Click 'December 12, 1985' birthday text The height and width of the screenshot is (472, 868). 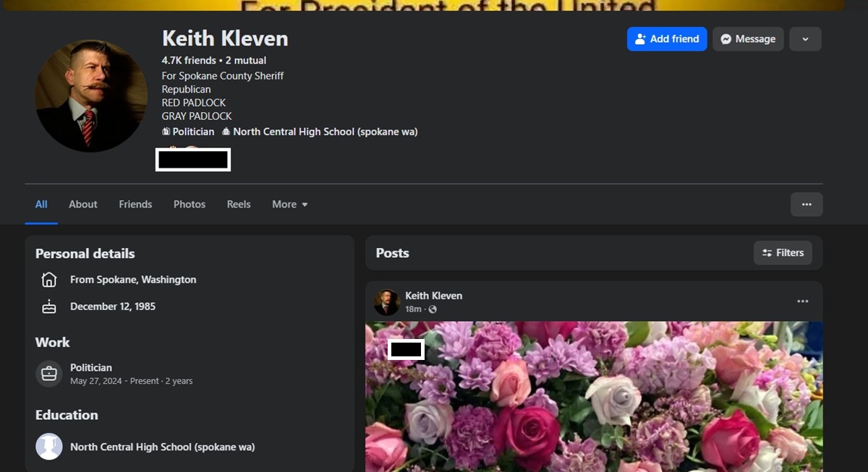click(113, 306)
